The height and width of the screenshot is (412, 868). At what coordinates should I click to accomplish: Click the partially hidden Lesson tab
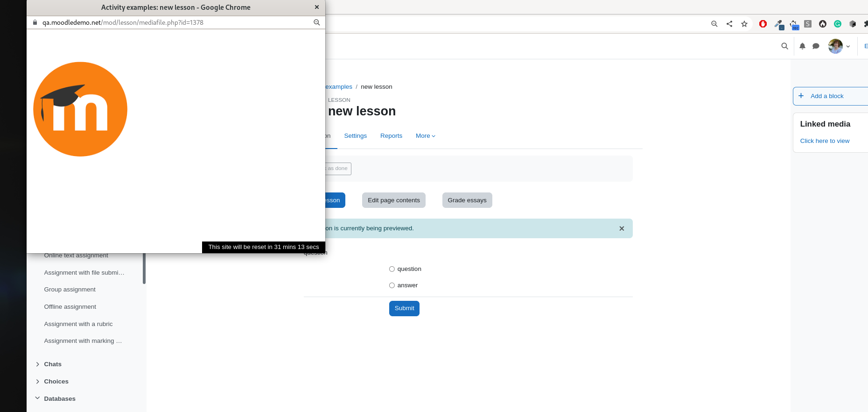pyautogui.click(x=330, y=136)
